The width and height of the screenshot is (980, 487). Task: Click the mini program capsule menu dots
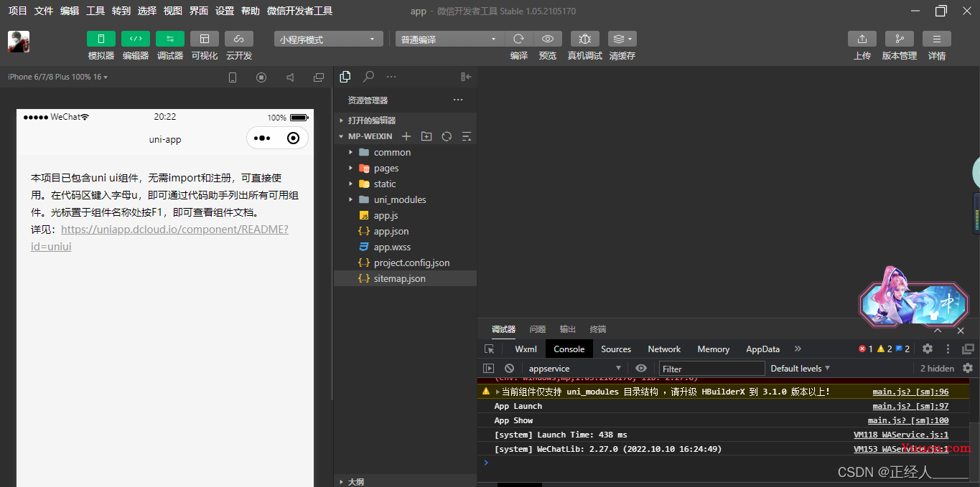[262, 138]
